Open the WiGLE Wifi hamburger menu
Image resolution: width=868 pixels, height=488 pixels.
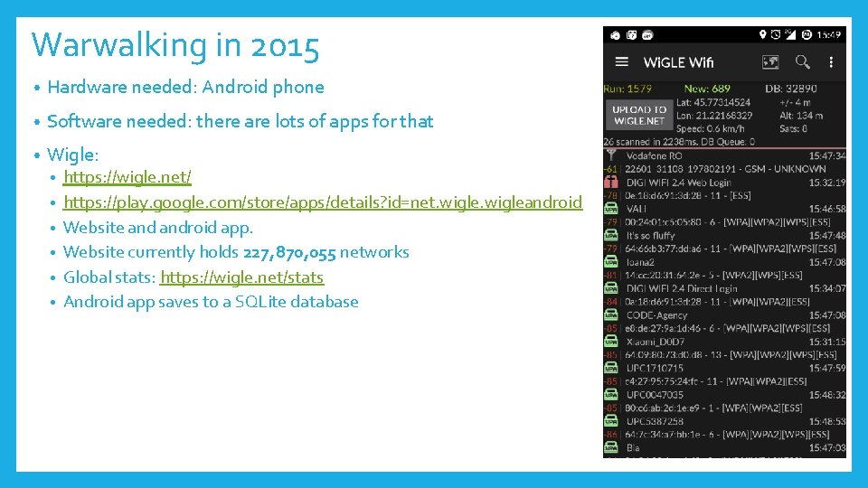(x=622, y=62)
